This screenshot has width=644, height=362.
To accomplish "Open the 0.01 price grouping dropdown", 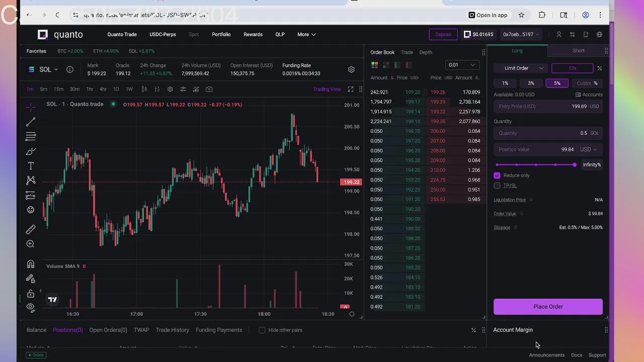I will pos(463,65).
